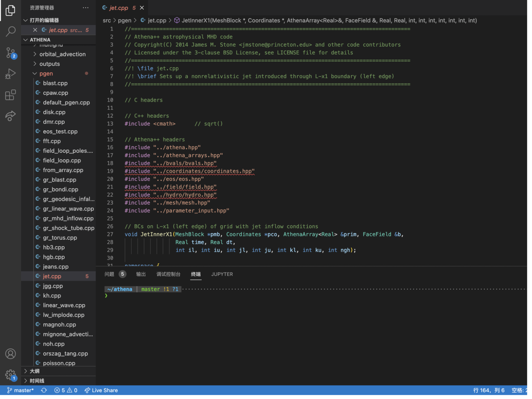Click the explorer more actions ellipsis

pos(86,8)
